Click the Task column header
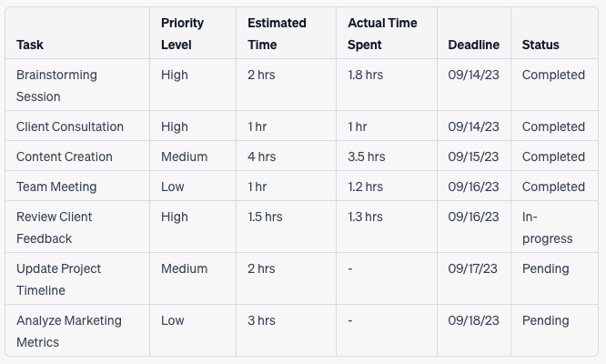Screen dimensions: 606x364 pyautogui.click(x=77, y=34)
